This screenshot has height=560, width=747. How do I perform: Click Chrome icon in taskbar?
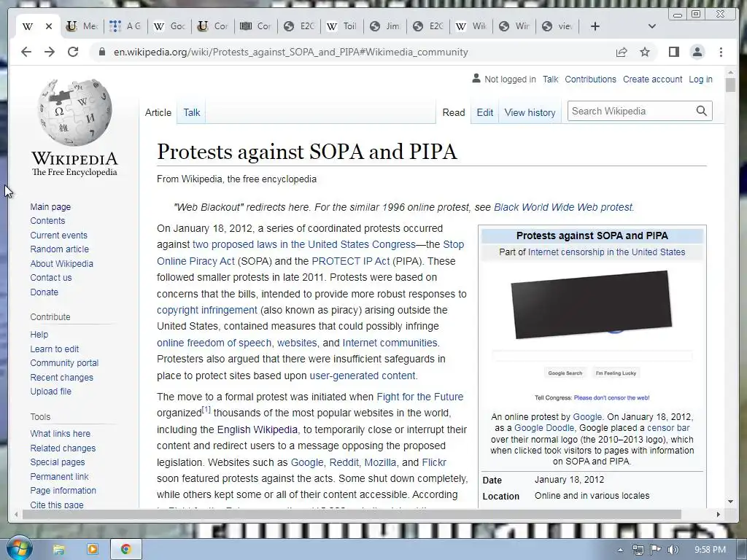tap(125, 550)
